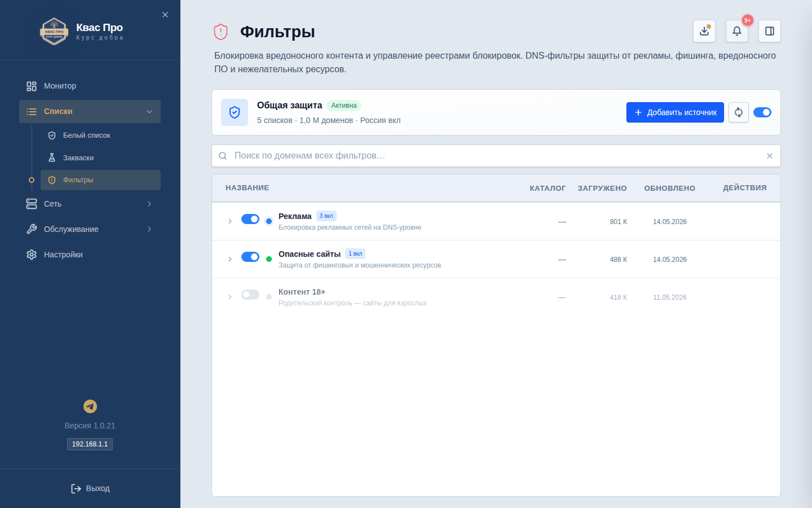The image size is (812, 508).
Task: Toggle the side panel layout icon
Action: (x=770, y=31)
